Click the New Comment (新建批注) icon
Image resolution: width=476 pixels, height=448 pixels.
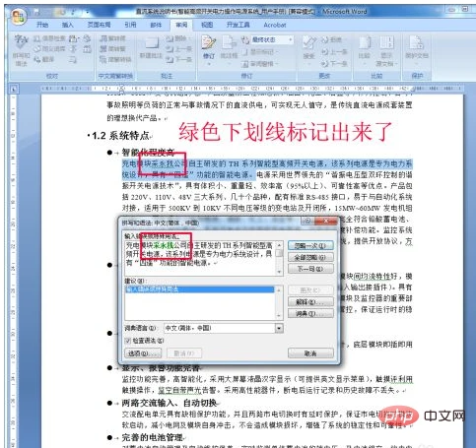(x=151, y=47)
